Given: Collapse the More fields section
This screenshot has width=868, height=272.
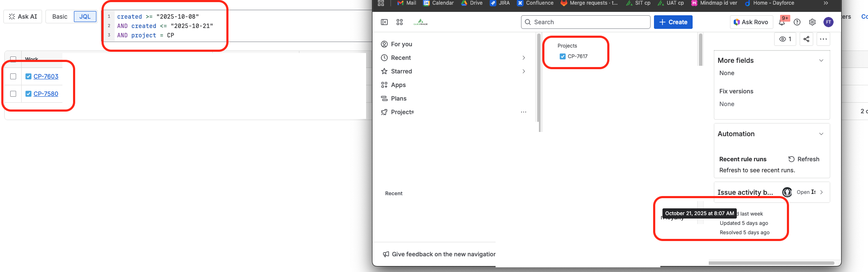Looking at the screenshot, I should [x=821, y=60].
